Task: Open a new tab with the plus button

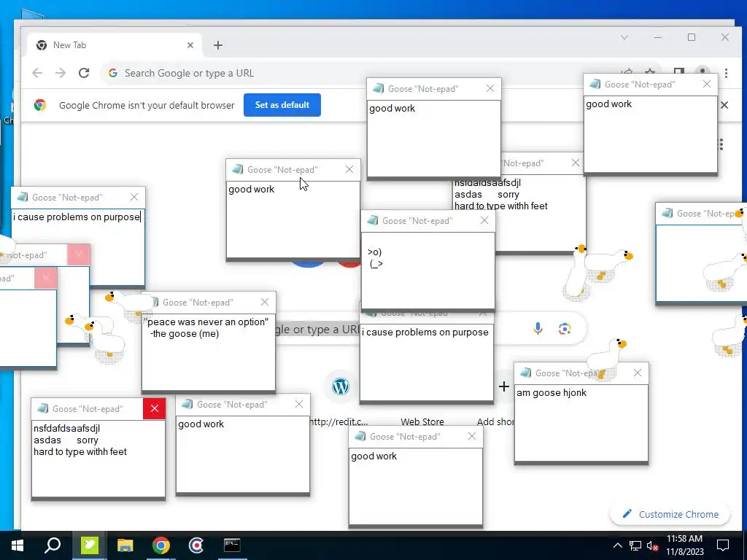Action: (x=217, y=45)
